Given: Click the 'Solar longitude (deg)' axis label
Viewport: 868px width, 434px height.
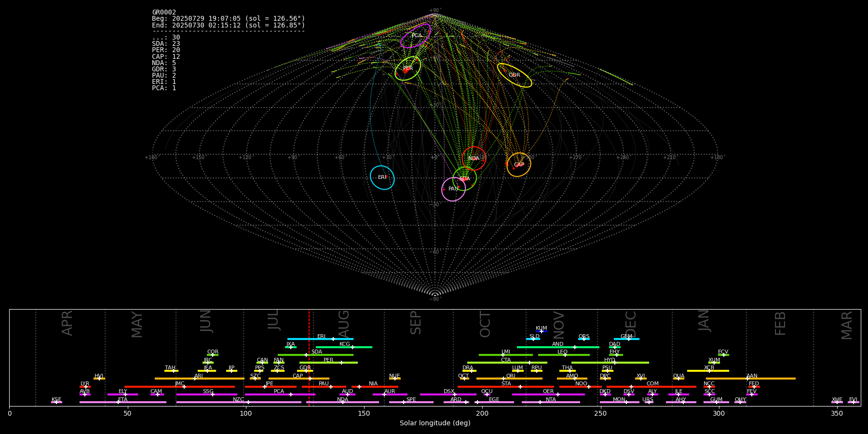Looking at the screenshot, I should coord(435,423).
